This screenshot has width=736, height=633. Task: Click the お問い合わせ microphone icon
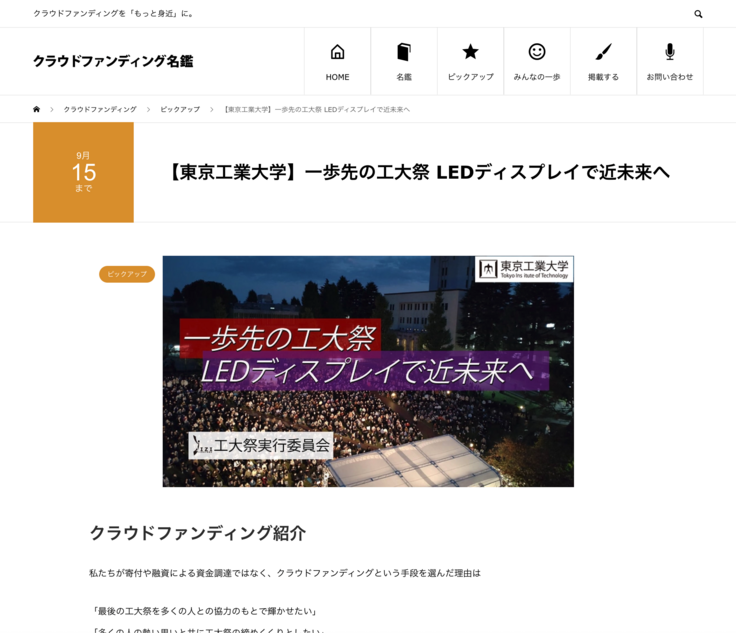point(670,52)
